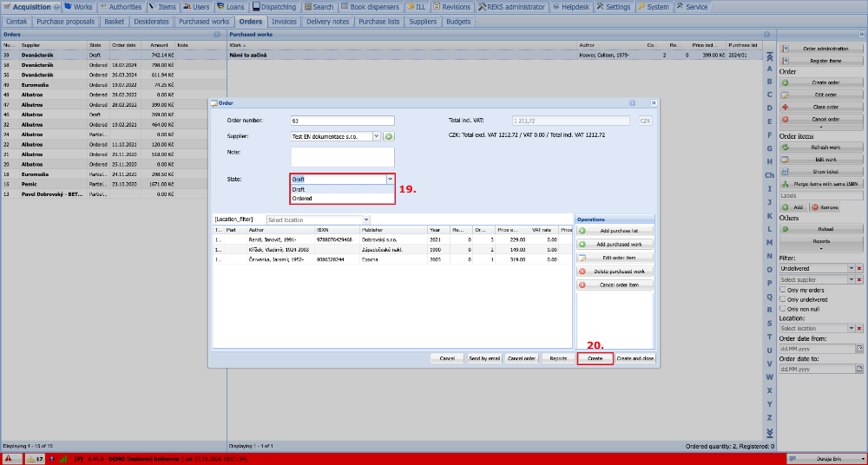
Task: Click Create and close button
Action: pos(635,358)
